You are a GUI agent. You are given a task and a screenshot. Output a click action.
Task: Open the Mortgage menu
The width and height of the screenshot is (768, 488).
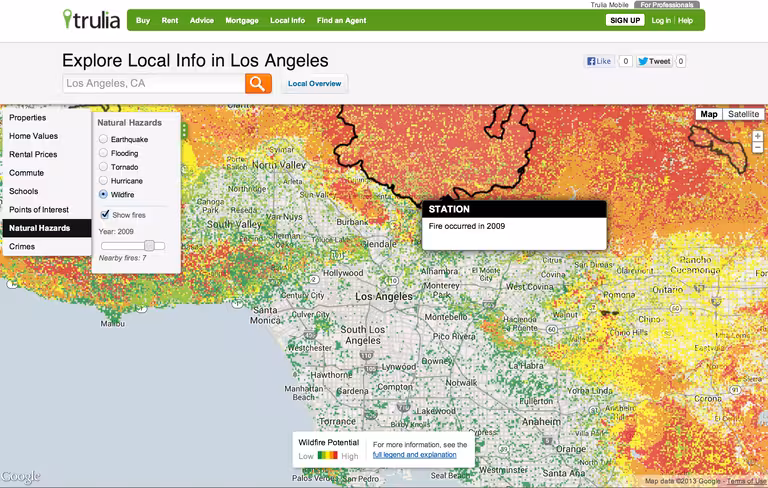pyautogui.click(x=242, y=21)
